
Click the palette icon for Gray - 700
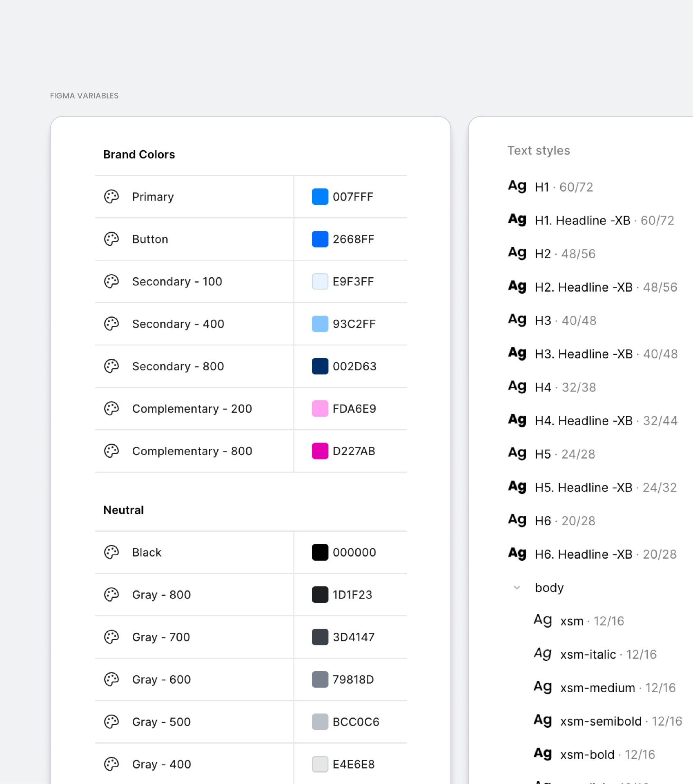[x=111, y=637]
